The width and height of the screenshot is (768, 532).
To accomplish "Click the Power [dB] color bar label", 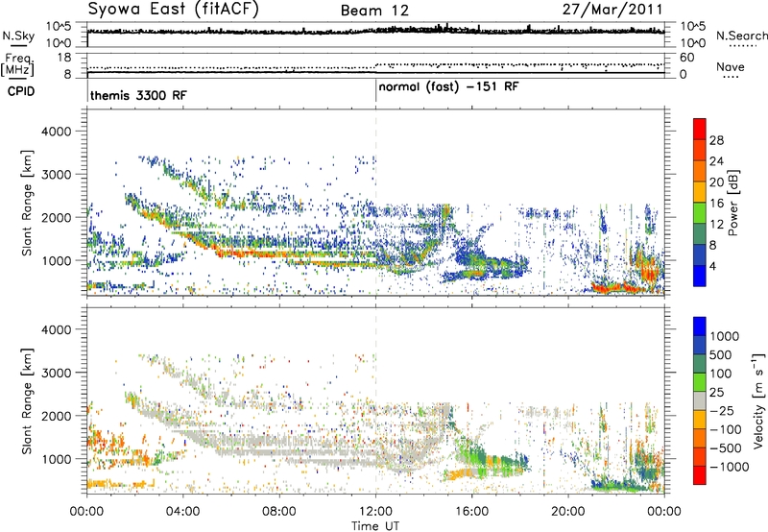I will pos(732,203).
